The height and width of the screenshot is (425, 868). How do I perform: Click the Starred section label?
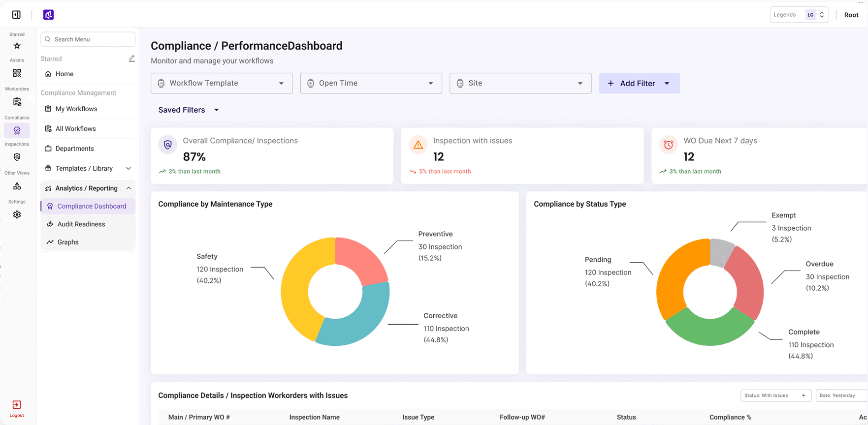51,59
